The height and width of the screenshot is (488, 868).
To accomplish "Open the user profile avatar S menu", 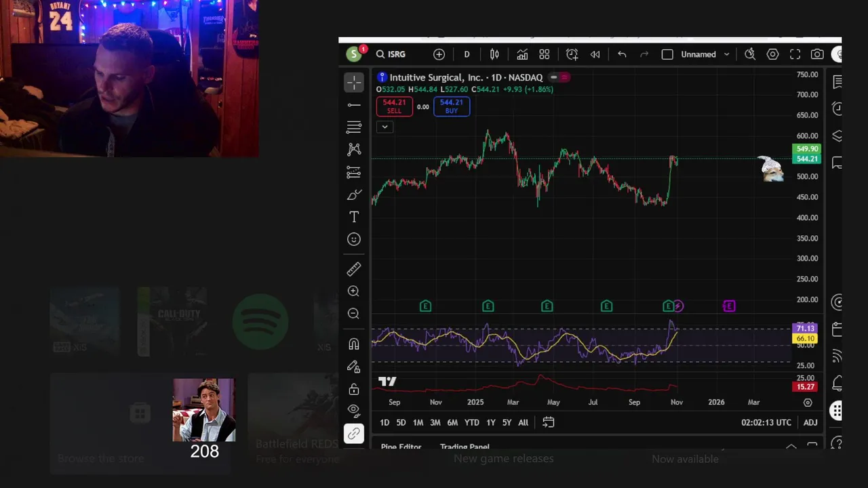I will pos(353,54).
